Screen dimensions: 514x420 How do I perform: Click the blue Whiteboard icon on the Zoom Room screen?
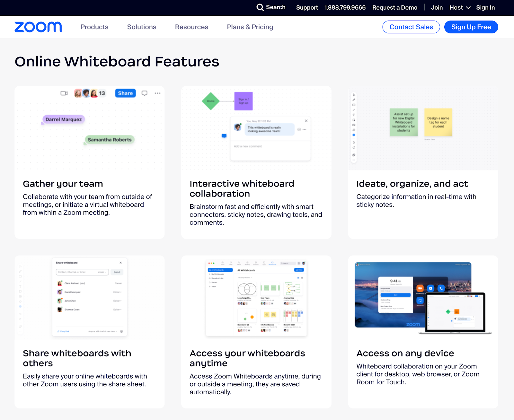coord(420,301)
